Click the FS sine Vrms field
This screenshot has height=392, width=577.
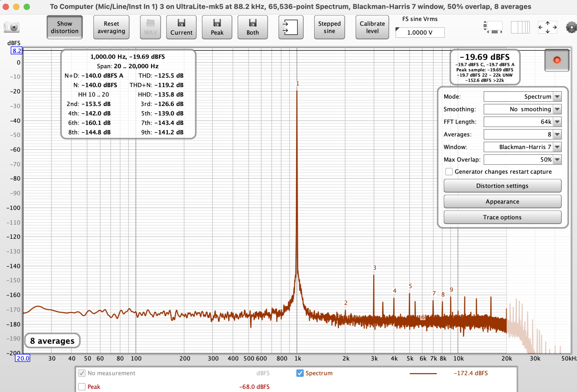[x=420, y=32]
